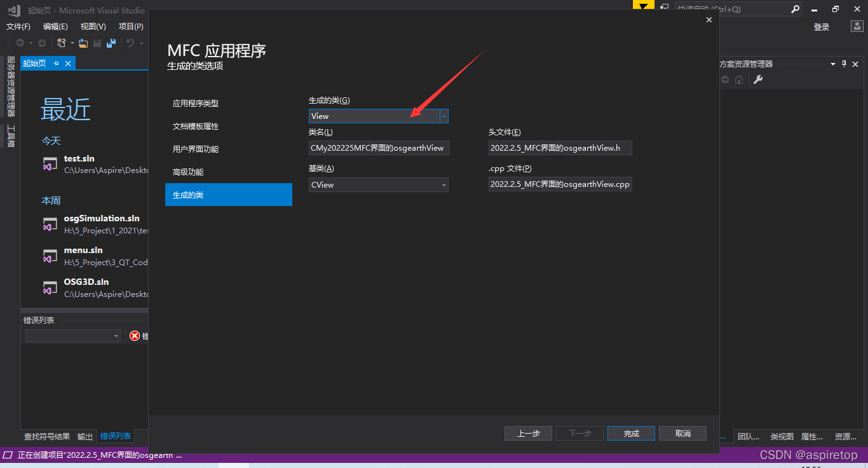Click the 类名 input field
The image size is (868, 468).
tap(379, 148)
